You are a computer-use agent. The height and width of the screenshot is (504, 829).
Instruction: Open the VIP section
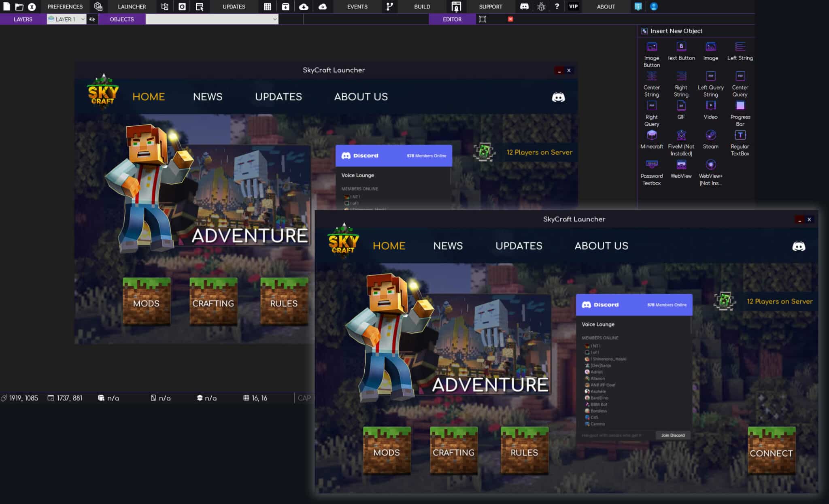(574, 6)
